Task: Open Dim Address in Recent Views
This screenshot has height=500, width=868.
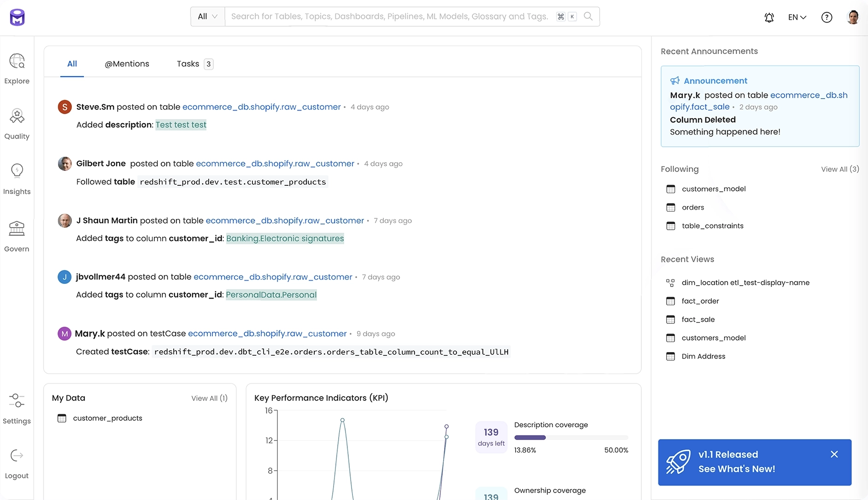Action: point(704,356)
